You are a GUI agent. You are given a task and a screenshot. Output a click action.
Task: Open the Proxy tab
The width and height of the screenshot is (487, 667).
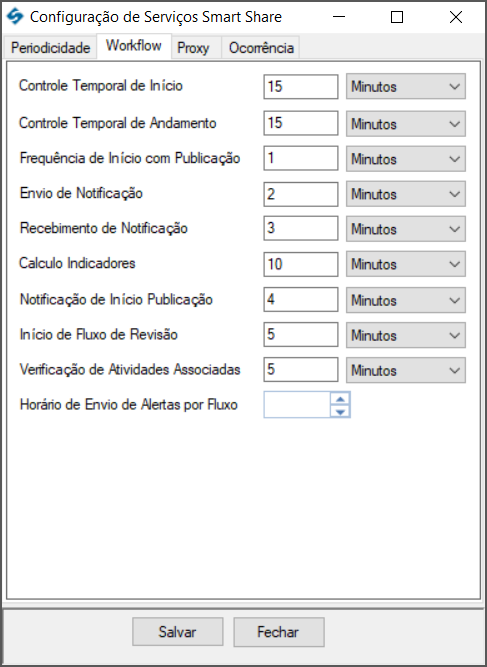pos(193,48)
